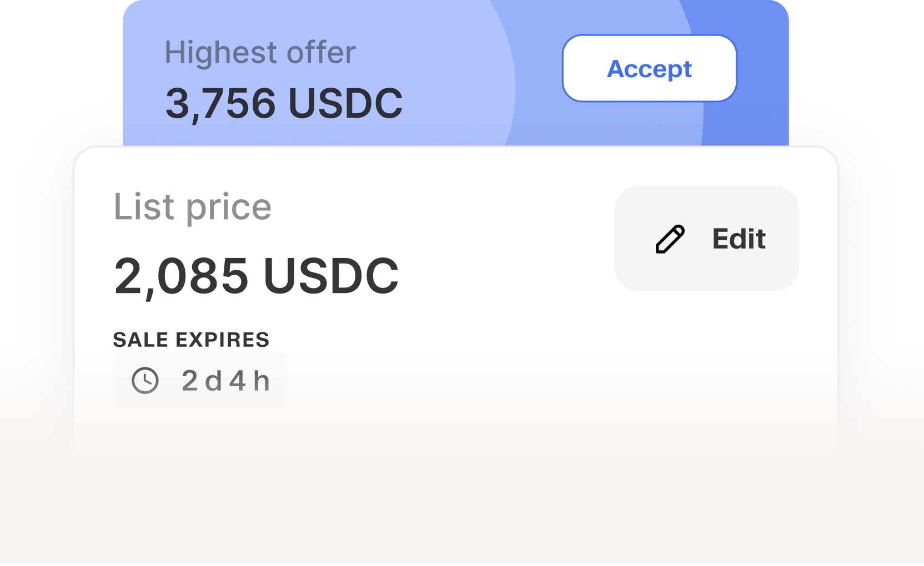
Task: Click the SALE EXPIRES heading
Action: (191, 340)
